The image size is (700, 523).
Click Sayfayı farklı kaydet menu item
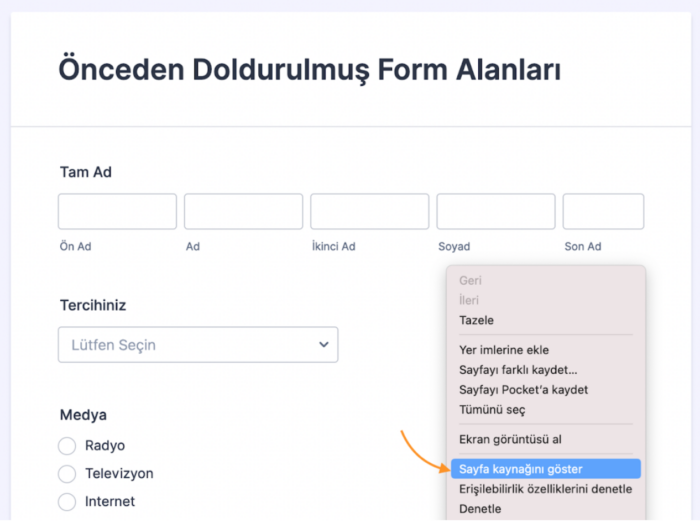(x=518, y=370)
